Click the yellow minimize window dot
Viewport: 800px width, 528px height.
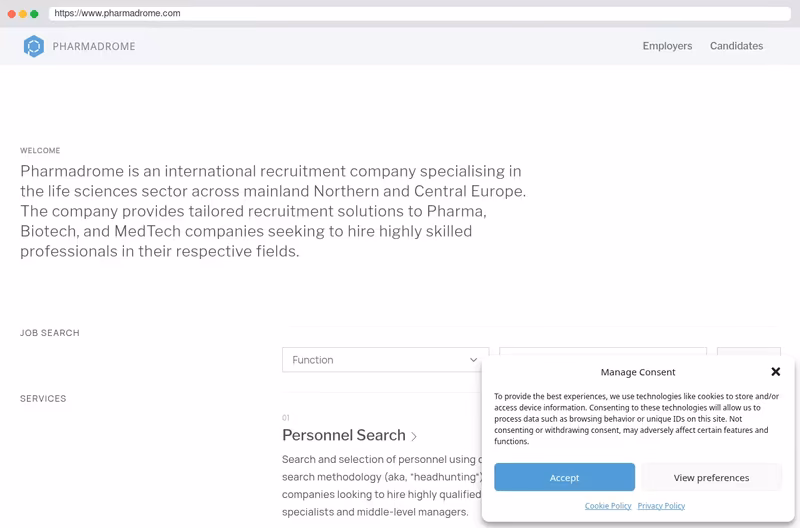[23, 14]
